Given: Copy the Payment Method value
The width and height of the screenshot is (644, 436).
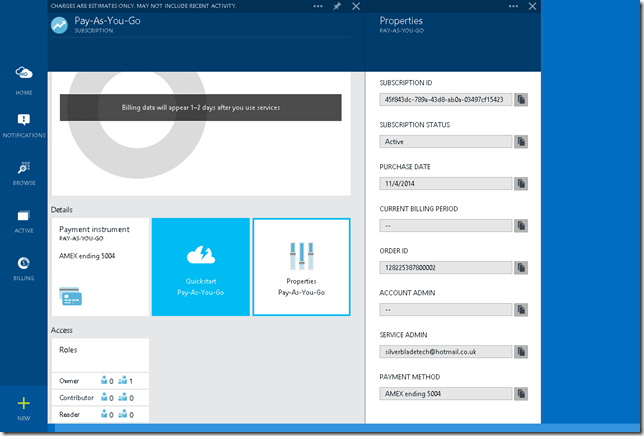Looking at the screenshot, I should 521,394.
